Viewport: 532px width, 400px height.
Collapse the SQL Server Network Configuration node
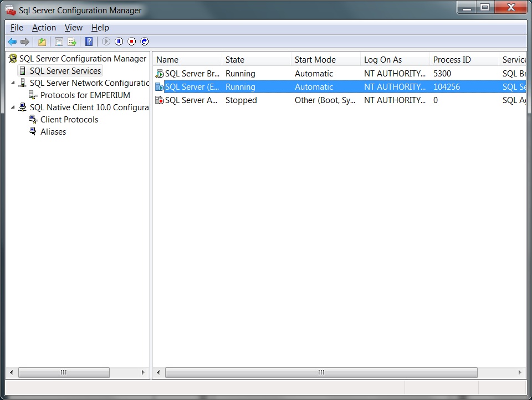click(13, 83)
